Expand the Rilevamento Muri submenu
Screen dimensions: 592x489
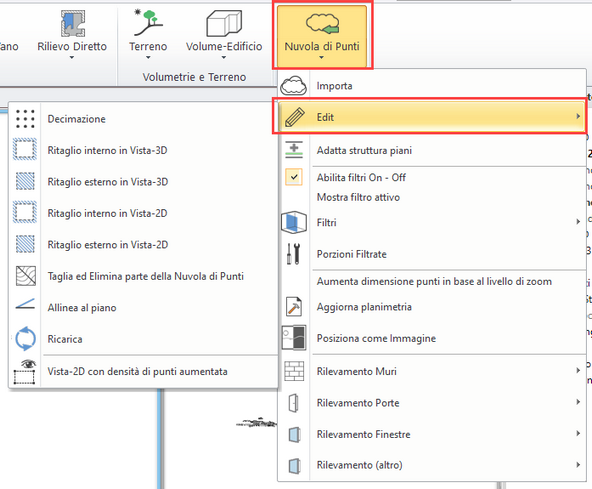click(432, 371)
